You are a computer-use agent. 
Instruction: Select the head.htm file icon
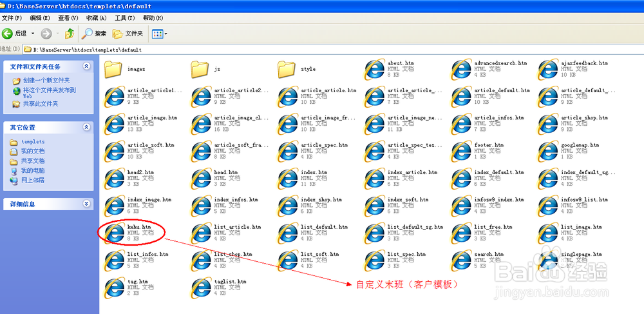coord(201,179)
